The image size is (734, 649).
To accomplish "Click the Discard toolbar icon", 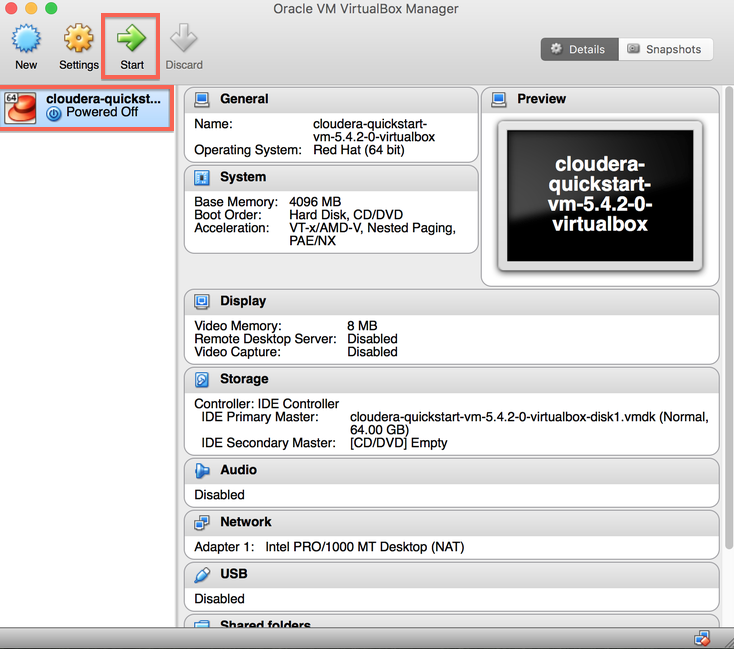I will (x=184, y=38).
